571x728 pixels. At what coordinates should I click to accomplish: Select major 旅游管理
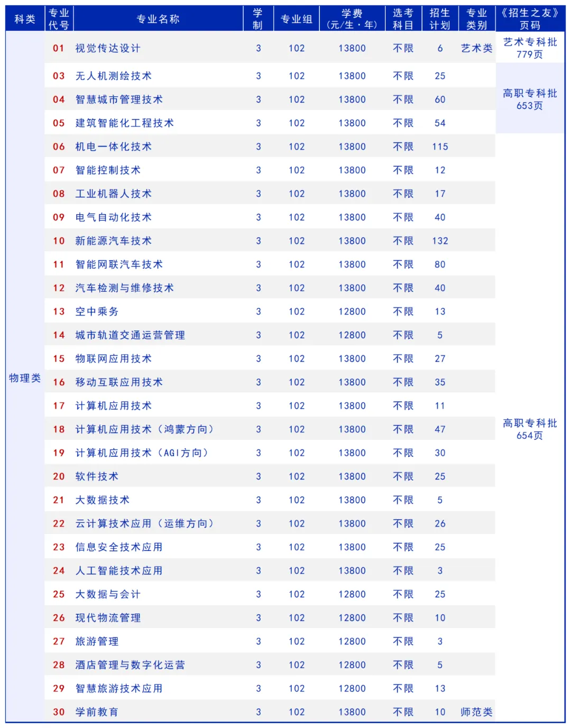point(97,641)
